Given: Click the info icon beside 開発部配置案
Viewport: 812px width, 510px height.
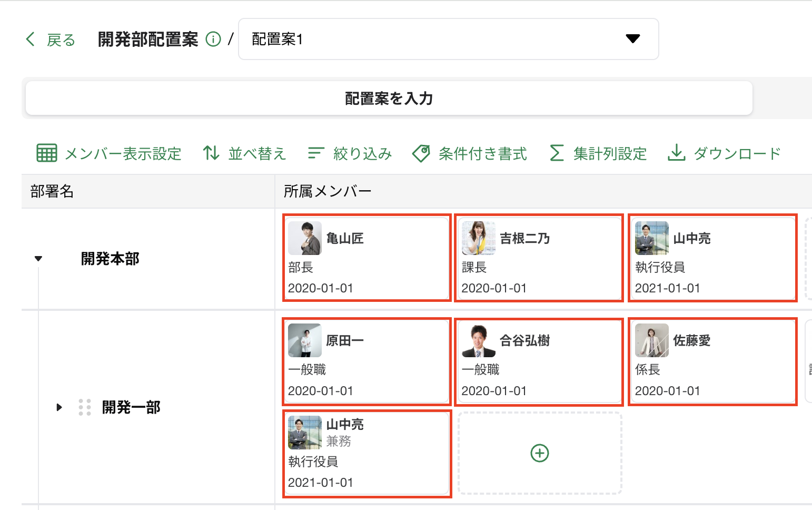Looking at the screenshot, I should pyautogui.click(x=213, y=40).
